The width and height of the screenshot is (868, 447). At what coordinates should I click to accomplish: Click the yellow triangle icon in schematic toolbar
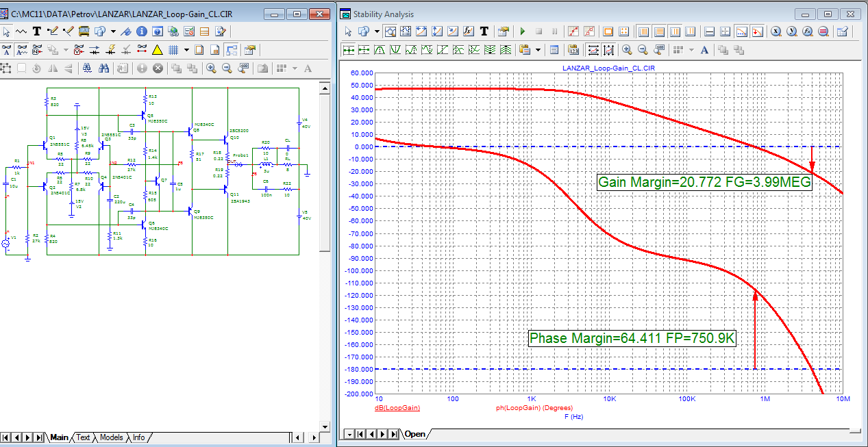click(157, 50)
